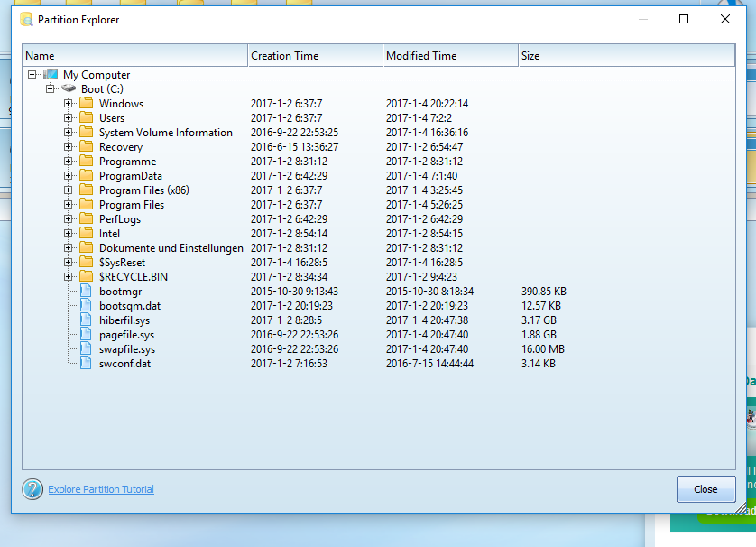Click the Close button

pos(705,489)
